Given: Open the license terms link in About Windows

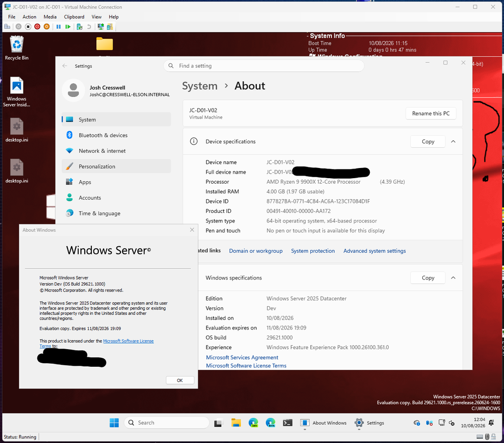Looking at the screenshot, I should click(x=128, y=341).
